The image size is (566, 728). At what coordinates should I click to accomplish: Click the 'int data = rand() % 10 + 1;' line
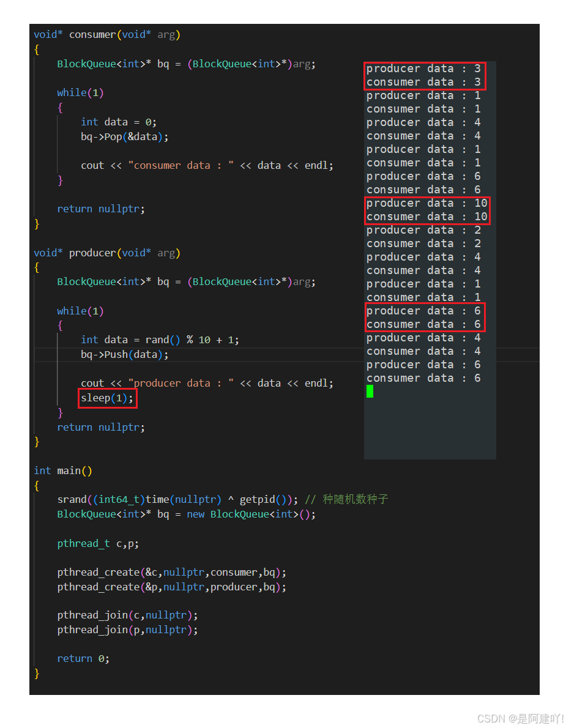coord(160,340)
